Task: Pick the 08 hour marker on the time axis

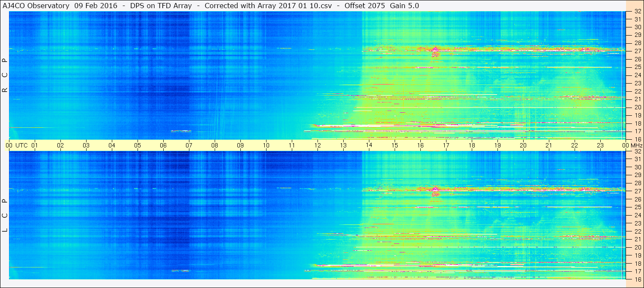Action: (x=215, y=145)
